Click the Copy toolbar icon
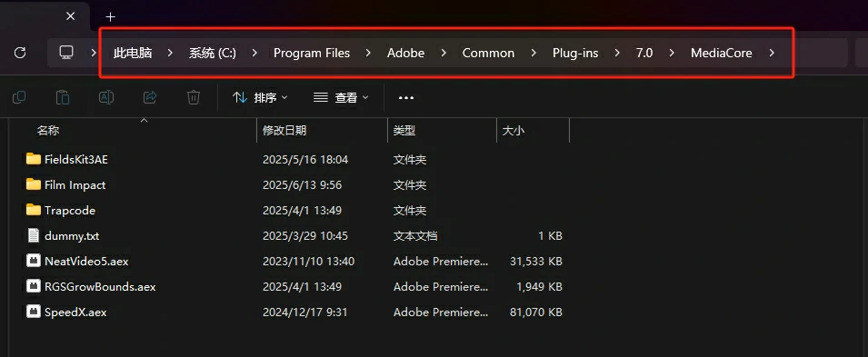 [x=19, y=97]
